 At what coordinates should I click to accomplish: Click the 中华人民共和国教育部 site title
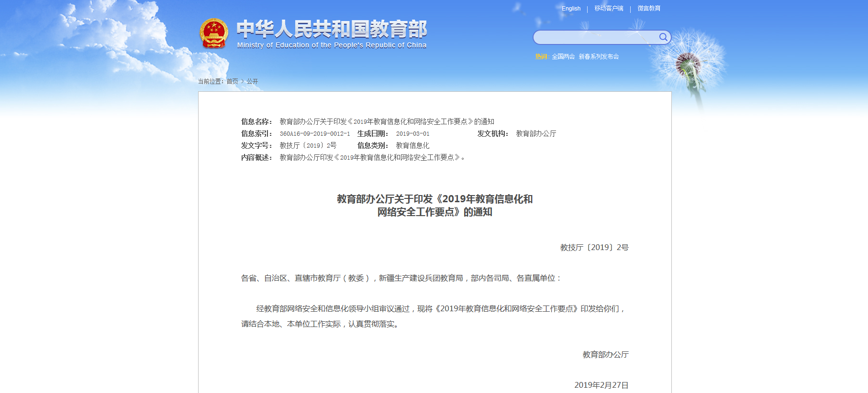(332, 29)
